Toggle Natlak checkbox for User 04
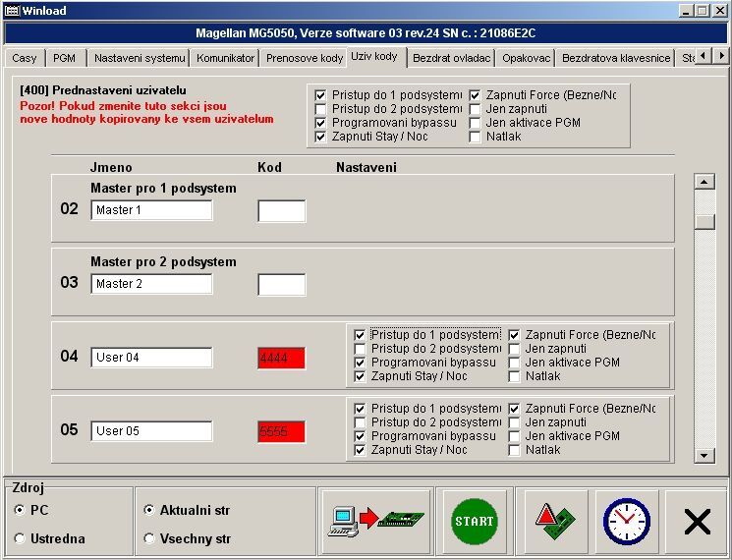Screen dimensions: 732x560 pos(515,376)
